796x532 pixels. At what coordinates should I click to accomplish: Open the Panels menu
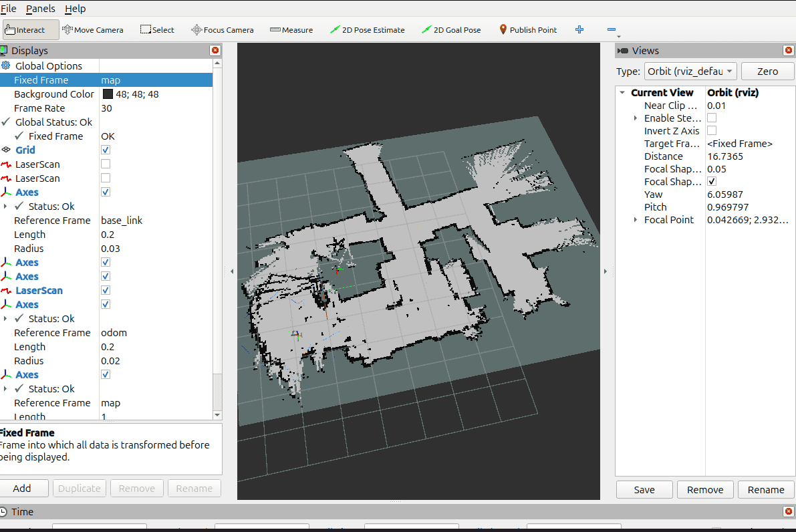pyautogui.click(x=41, y=9)
